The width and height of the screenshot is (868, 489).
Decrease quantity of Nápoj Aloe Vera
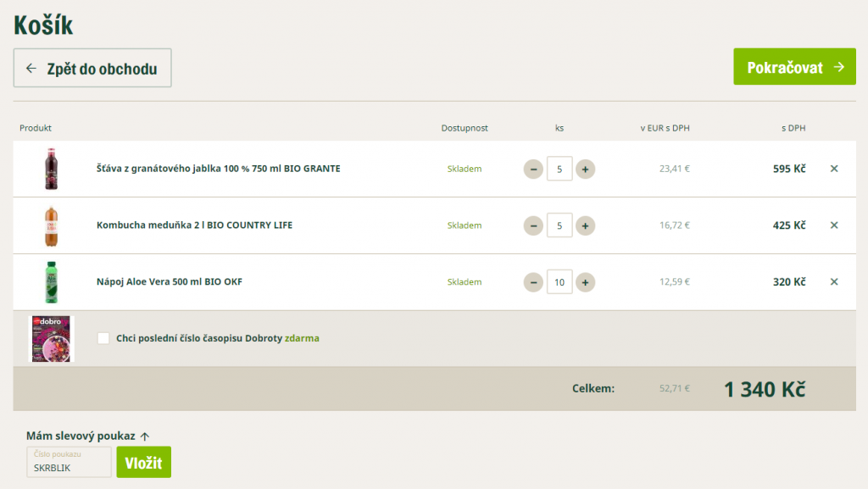point(533,282)
